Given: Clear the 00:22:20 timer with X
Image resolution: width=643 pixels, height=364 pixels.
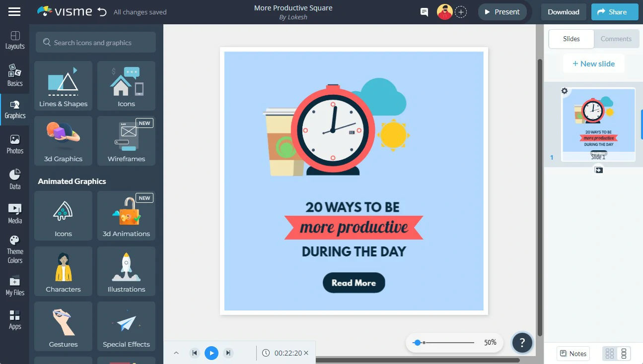Looking at the screenshot, I should coord(306,353).
